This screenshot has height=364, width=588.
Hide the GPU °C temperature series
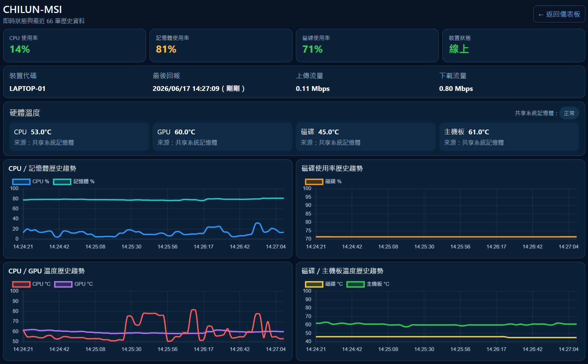(63, 284)
